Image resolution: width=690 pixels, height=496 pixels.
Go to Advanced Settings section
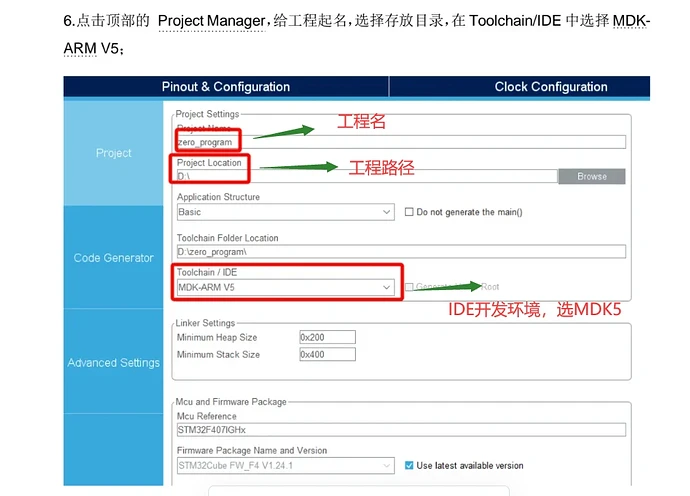[113, 363]
